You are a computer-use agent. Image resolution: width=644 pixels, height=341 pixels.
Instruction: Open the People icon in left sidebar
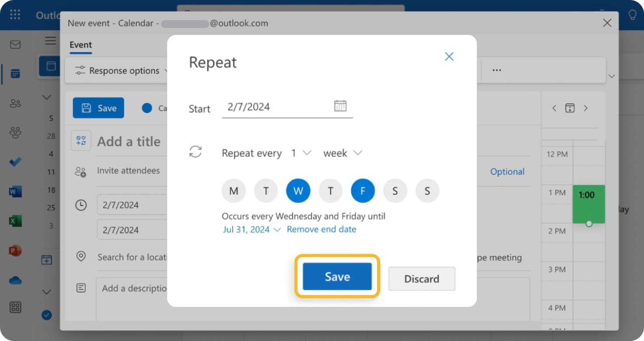click(15, 104)
